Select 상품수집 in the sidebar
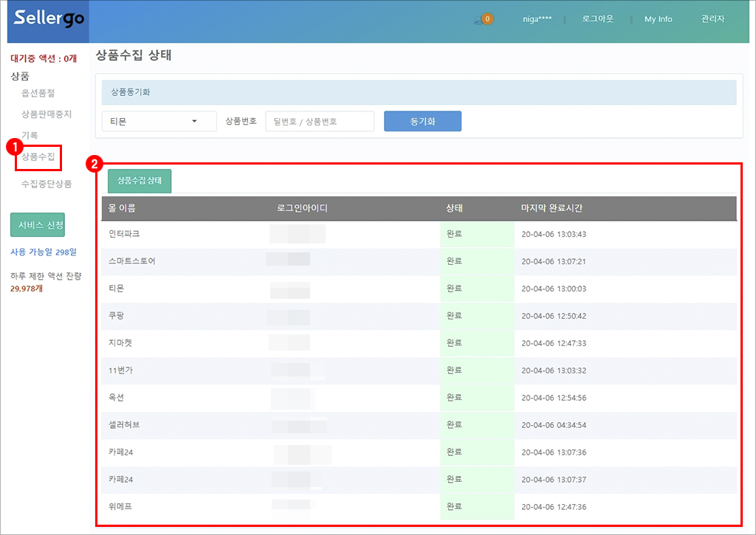 pyautogui.click(x=38, y=156)
